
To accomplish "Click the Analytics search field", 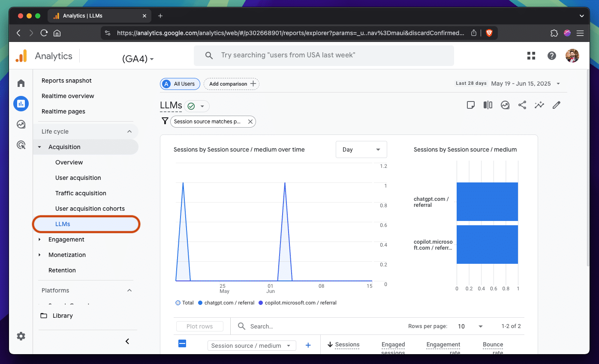I will [324, 55].
